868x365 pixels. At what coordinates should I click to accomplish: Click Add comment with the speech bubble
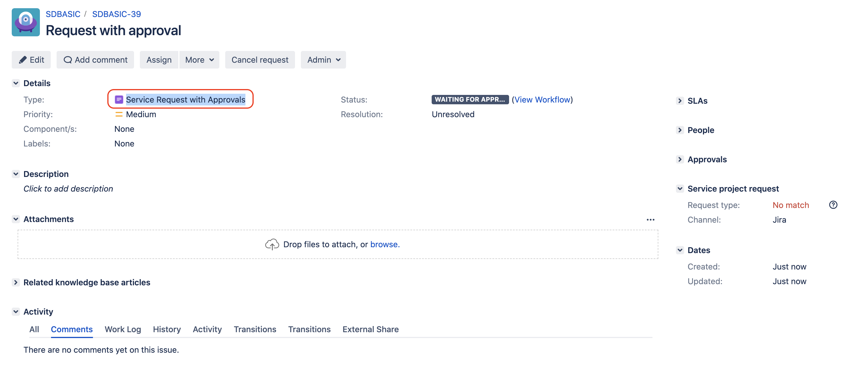(95, 59)
